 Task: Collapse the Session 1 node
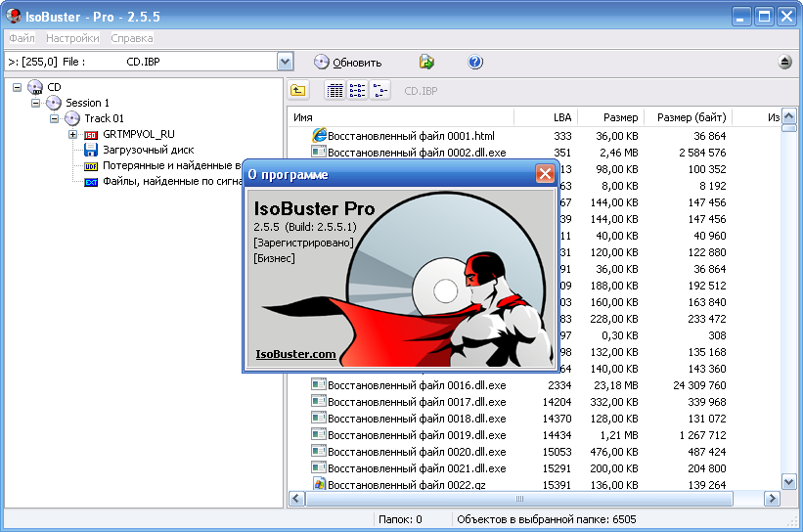[35, 103]
